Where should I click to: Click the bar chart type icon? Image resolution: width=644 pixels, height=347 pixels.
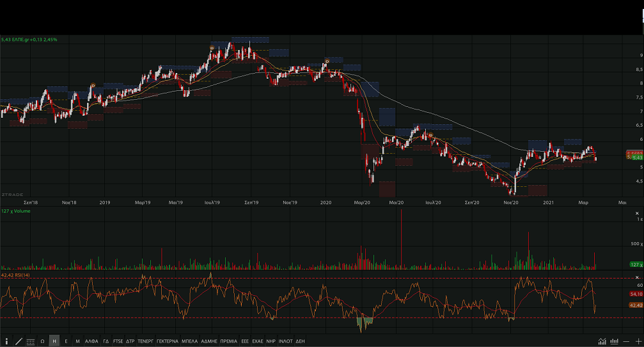click(614, 341)
